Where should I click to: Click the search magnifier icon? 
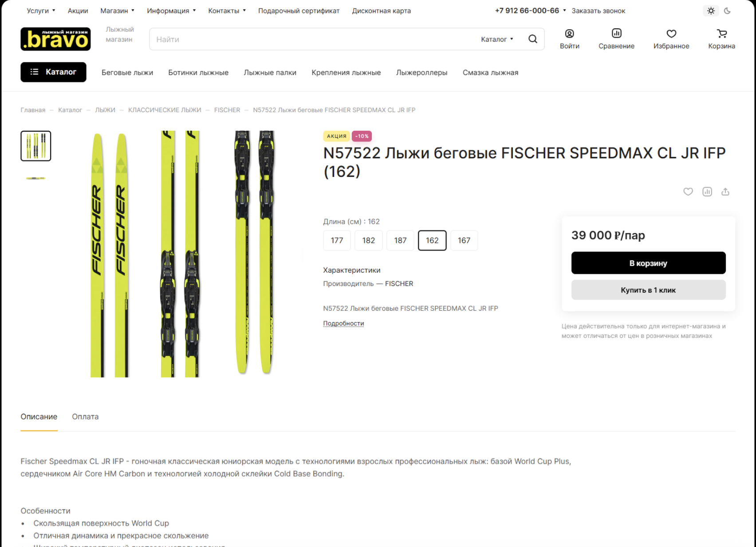pos(533,39)
